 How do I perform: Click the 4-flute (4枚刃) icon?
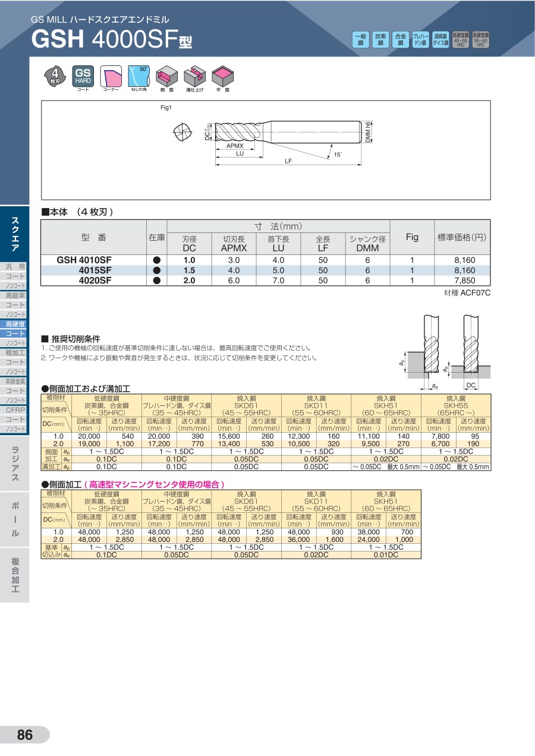tap(55, 77)
